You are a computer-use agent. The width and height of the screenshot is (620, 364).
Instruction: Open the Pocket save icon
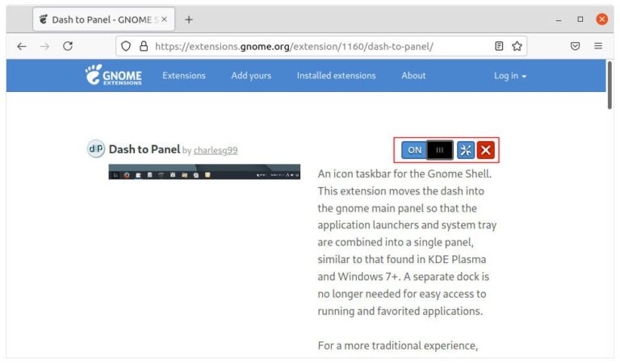click(x=575, y=46)
